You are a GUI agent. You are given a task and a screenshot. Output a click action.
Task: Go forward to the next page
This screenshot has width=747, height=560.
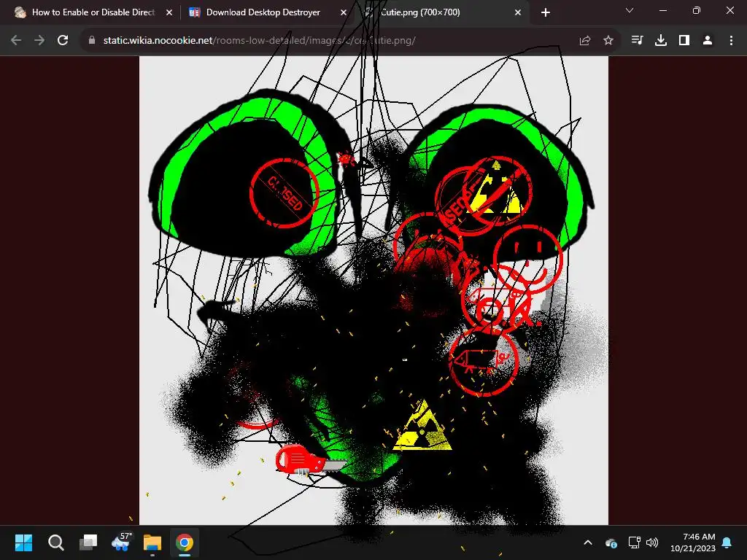pyautogui.click(x=39, y=41)
